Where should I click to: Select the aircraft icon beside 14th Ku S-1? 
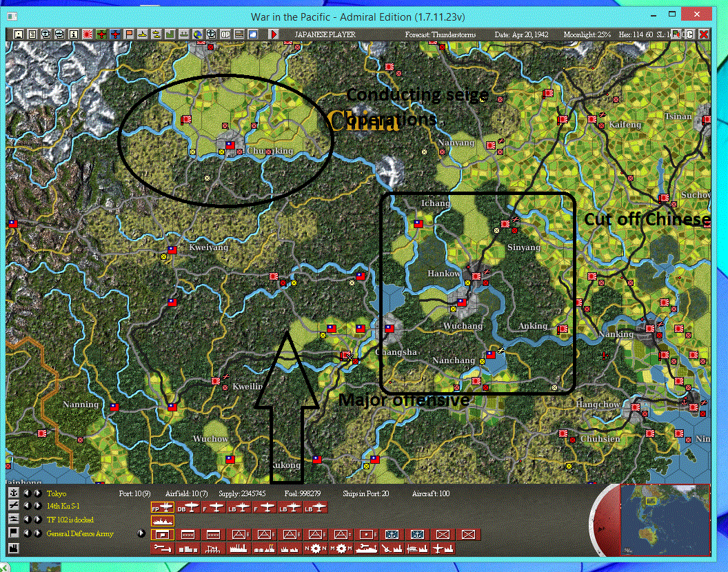[14, 506]
